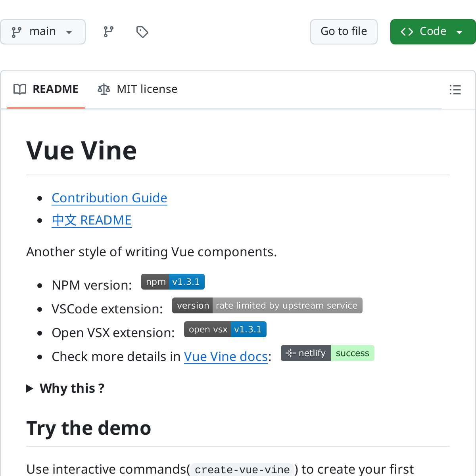
Task: Click the npm version badge
Action: pos(173,282)
